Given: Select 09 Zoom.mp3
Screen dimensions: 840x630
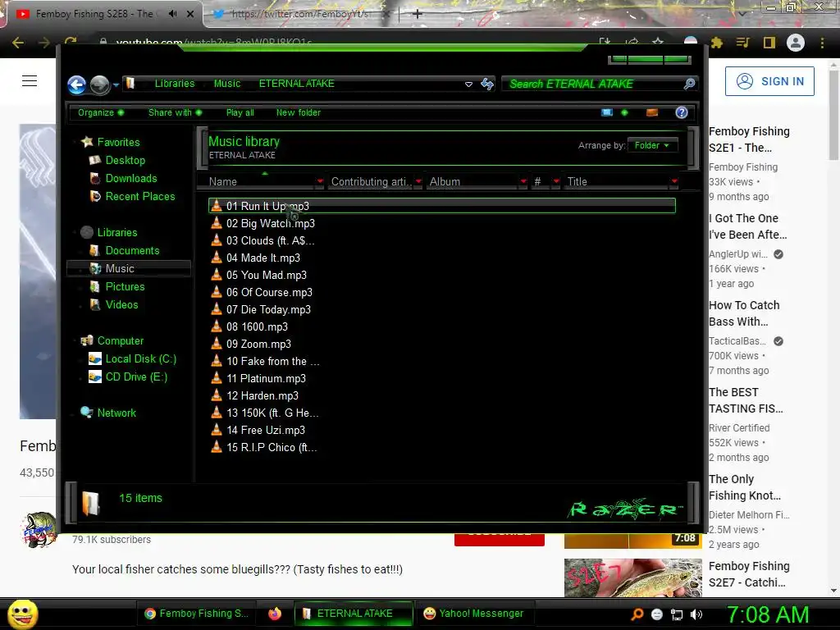Looking at the screenshot, I should coord(258,344).
